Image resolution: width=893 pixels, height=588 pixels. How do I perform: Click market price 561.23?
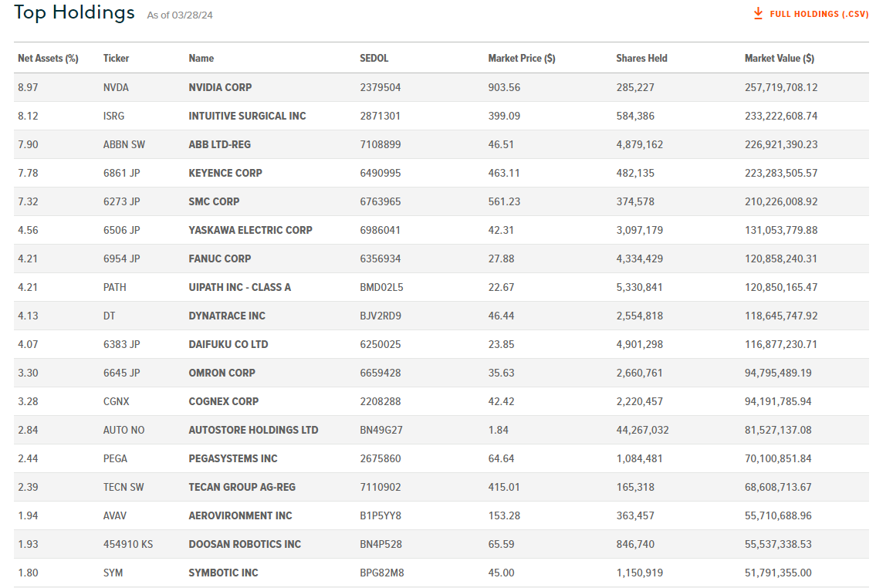click(x=504, y=201)
